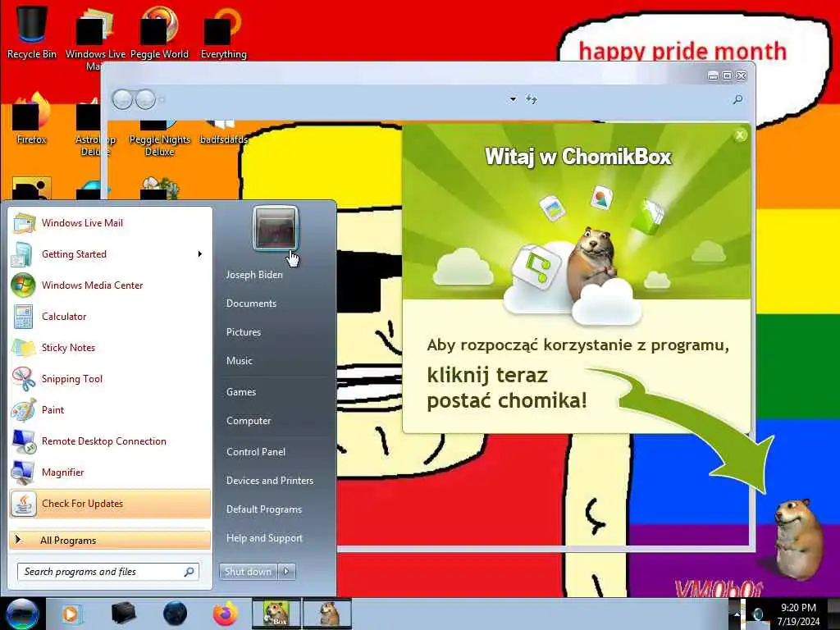The height and width of the screenshot is (630, 840).
Task: Click the ChomikBox taskbar button
Action: tap(276, 614)
